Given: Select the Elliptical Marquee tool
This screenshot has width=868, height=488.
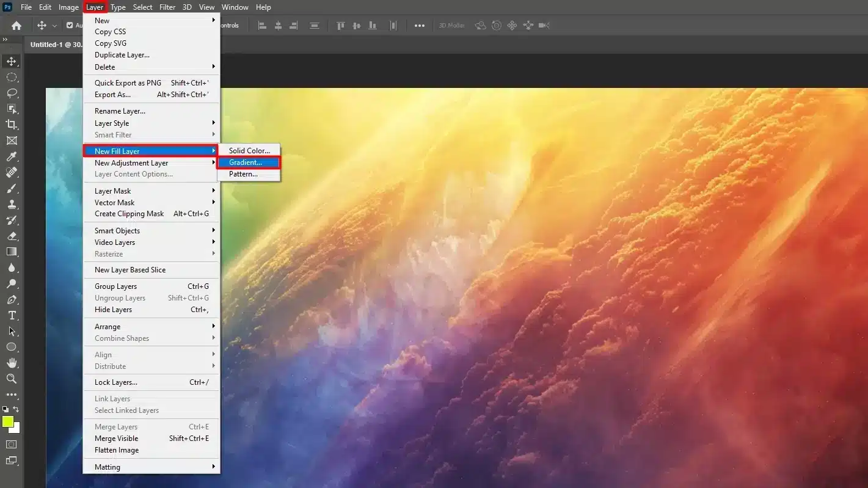Looking at the screenshot, I should point(12,77).
